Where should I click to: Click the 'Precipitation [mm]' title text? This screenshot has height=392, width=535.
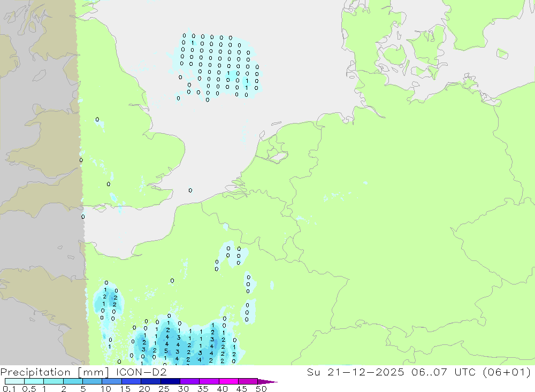pos(55,372)
